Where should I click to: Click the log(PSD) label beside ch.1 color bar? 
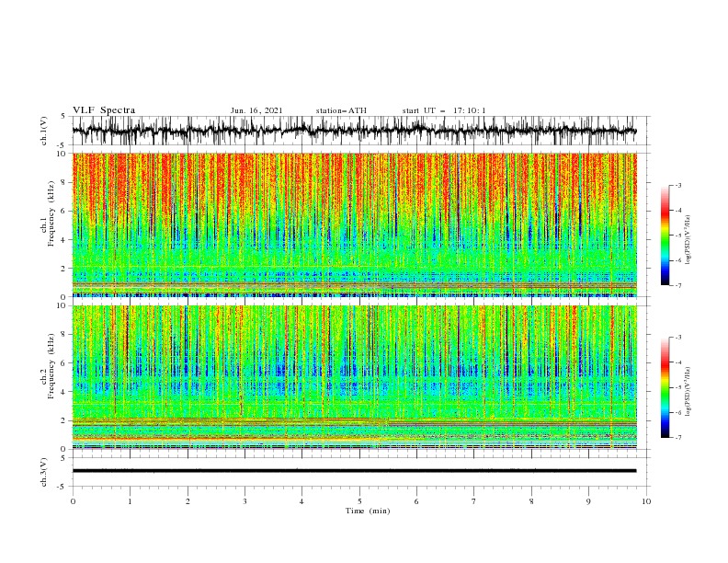[x=688, y=240]
